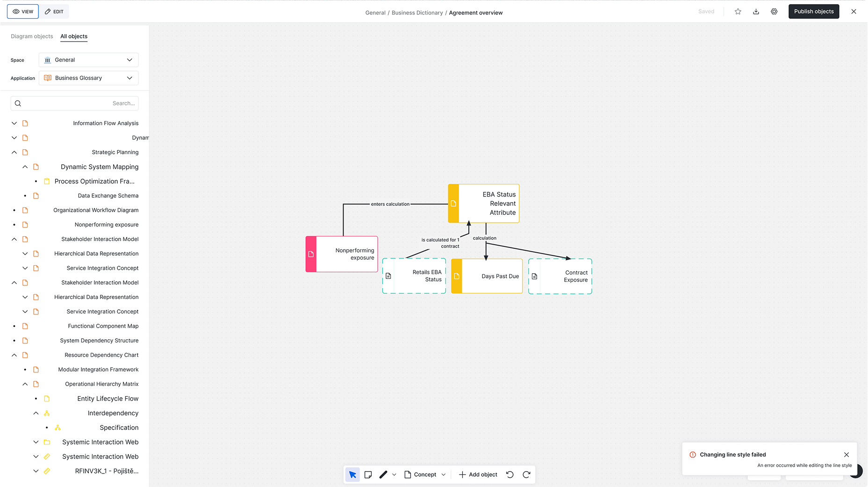
Task: Expand the Hierarchical Data Representation node
Action: tap(25, 253)
